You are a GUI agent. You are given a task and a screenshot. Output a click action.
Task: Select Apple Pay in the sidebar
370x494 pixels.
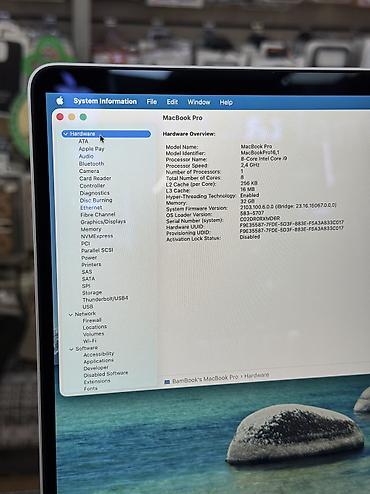[91, 149]
